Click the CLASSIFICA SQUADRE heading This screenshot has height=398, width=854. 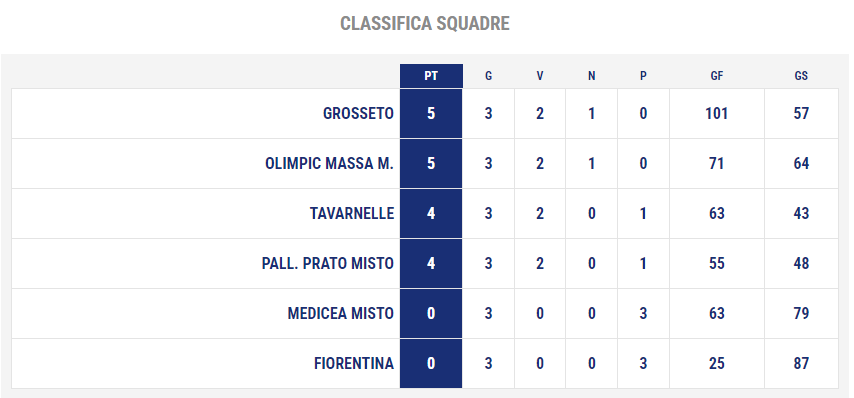coord(425,23)
